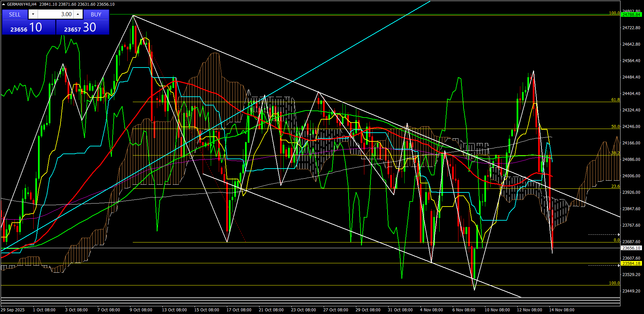Click the 61.8 Fibonacci level label
Viewport: 644px width, 314px height.
(x=615, y=100)
